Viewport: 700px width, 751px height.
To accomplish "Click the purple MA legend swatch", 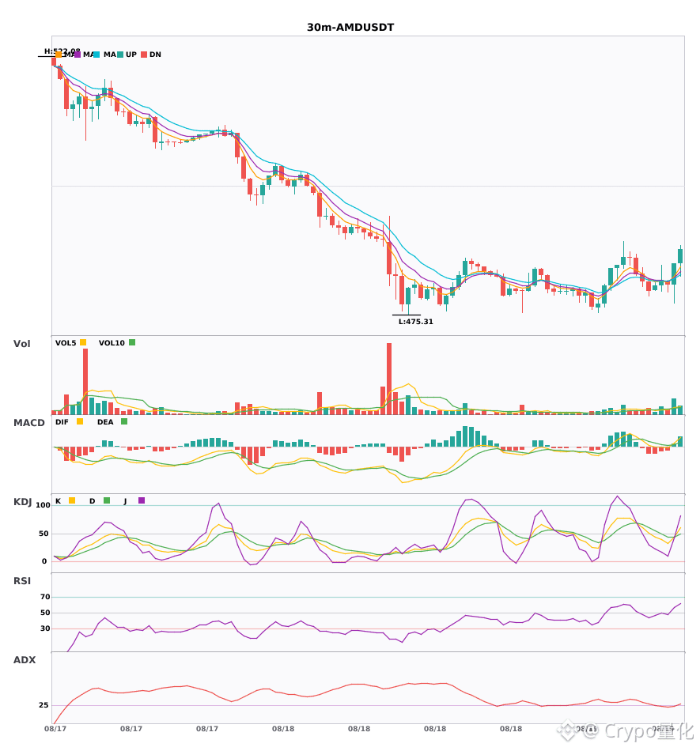I will pos(78,55).
